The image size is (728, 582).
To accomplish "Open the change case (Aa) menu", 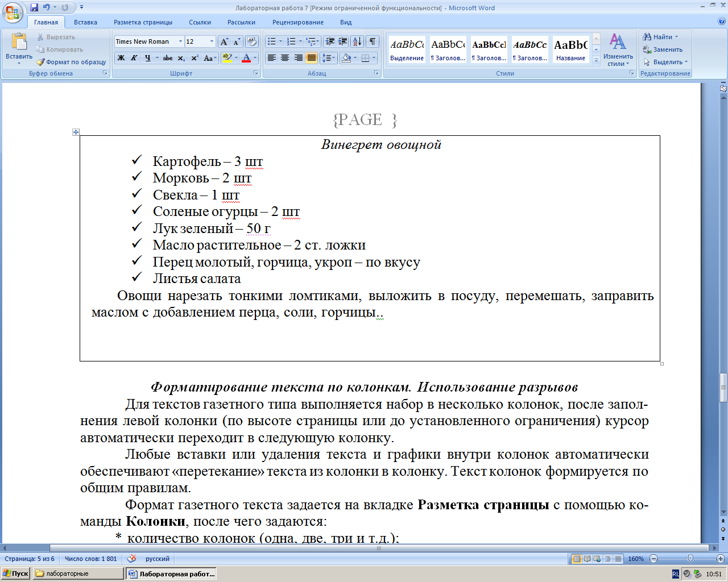I will [210, 58].
